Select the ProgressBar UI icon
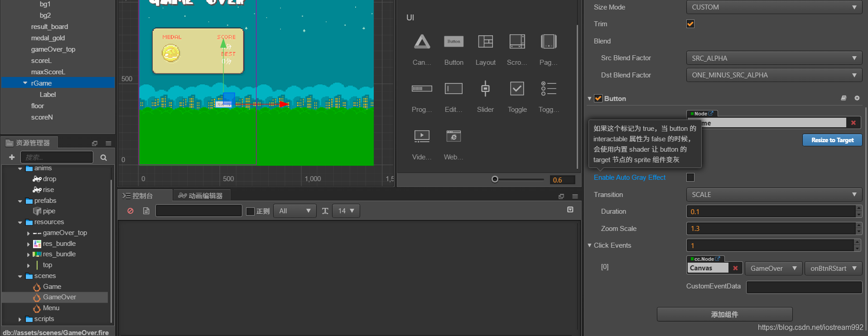This screenshot has height=336, width=868. tap(422, 89)
